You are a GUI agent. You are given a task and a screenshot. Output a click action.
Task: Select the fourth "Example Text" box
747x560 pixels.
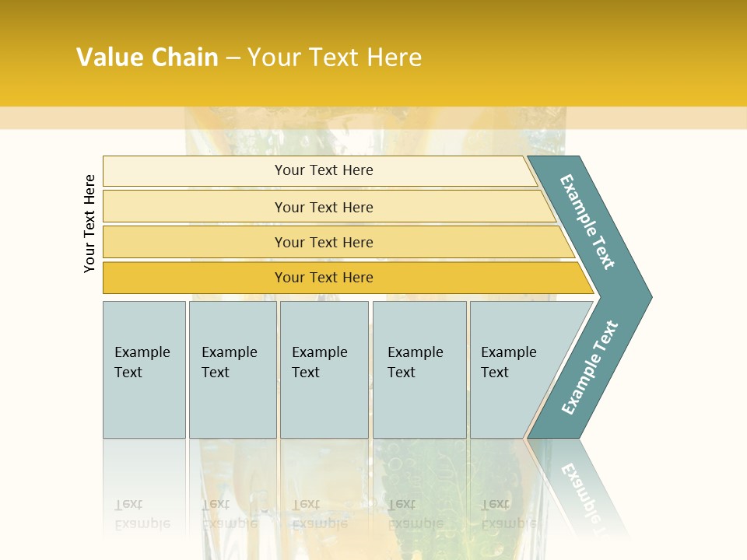point(419,369)
